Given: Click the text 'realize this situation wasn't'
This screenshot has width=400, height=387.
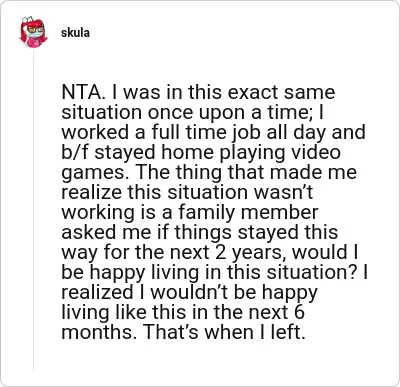Looking at the screenshot, I should coord(187,192).
